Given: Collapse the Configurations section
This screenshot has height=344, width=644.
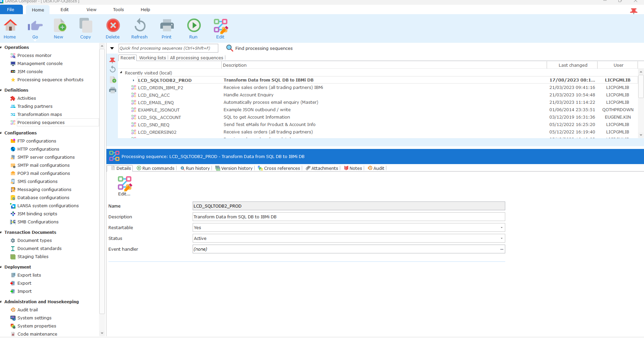Looking at the screenshot, I should pos(1,133).
